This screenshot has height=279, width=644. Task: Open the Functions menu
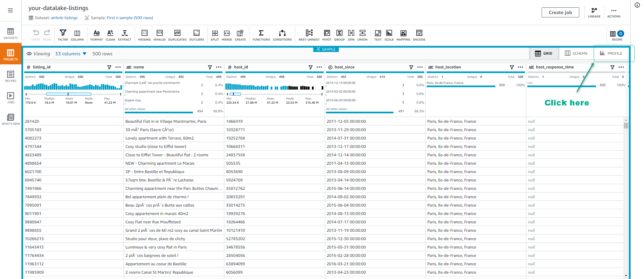(261, 35)
